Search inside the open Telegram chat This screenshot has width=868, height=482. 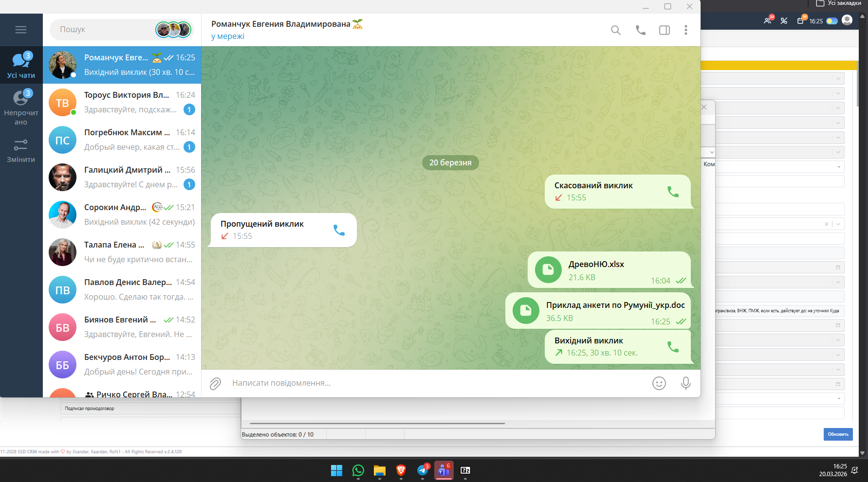click(616, 30)
